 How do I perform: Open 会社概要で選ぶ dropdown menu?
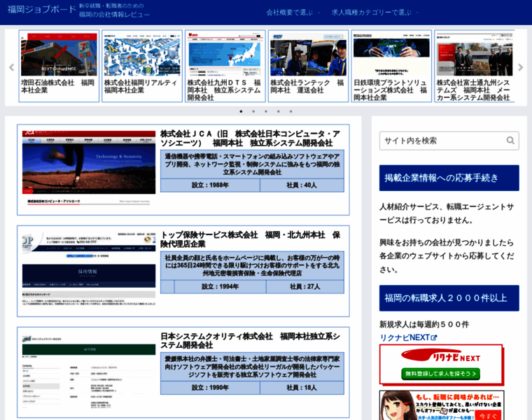293,13
